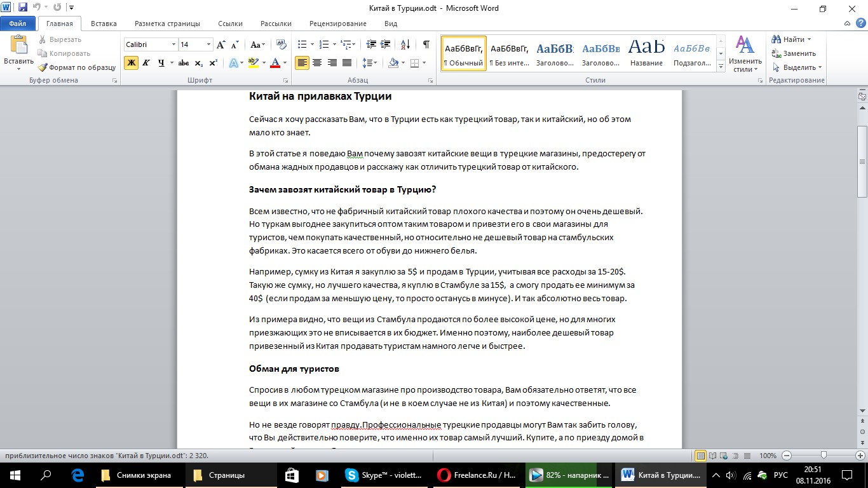Click Заменить to replace text
The image size is (868, 488).
click(x=794, y=53)
